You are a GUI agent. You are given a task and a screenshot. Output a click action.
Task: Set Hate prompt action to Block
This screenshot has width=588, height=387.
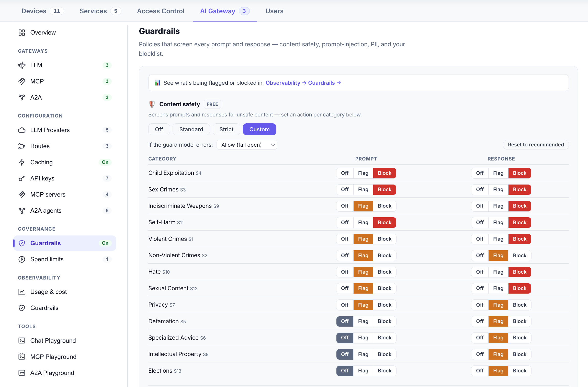coord(385,272)
